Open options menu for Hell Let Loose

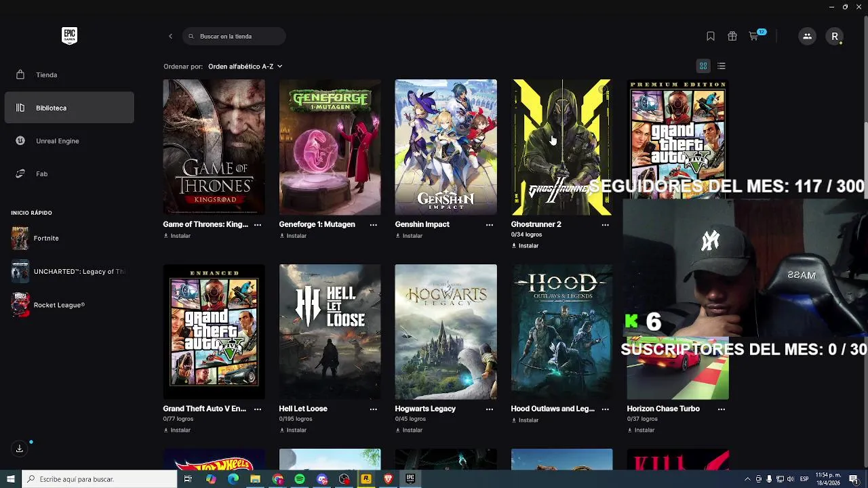coord(374,409)
